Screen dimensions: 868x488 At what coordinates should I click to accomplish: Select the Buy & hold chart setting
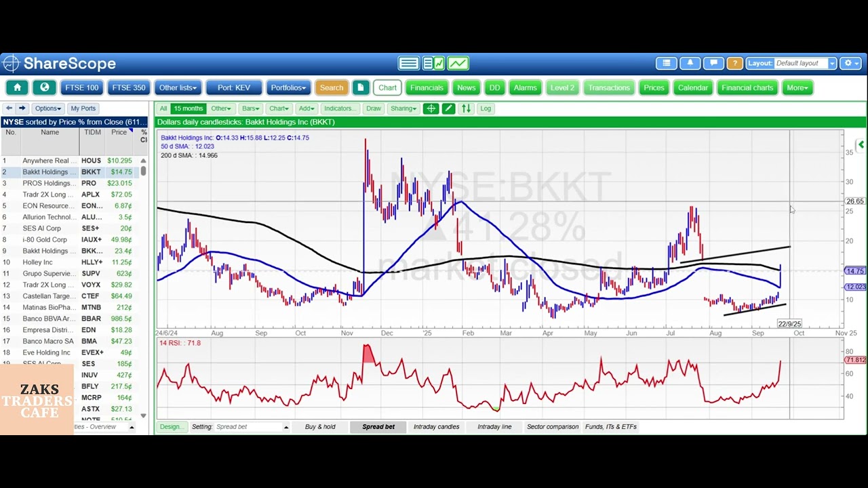pyautogui.click(x=320, y=427)
